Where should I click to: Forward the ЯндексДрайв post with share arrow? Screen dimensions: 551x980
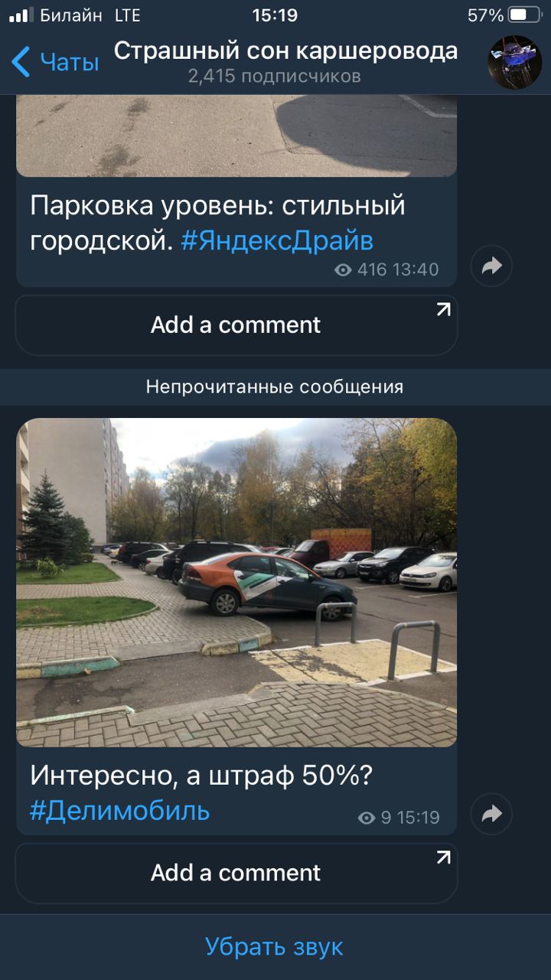pos(491,266)
